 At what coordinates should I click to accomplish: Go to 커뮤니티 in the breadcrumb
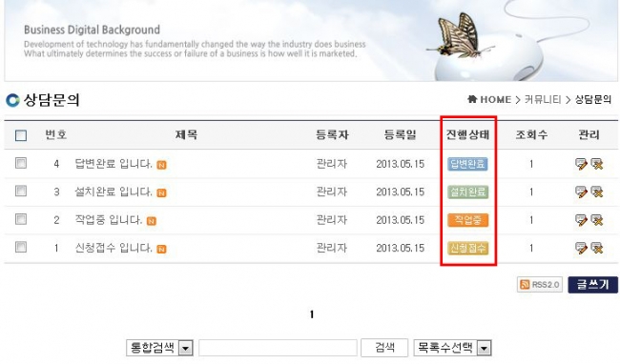click(x=543, y=99)
